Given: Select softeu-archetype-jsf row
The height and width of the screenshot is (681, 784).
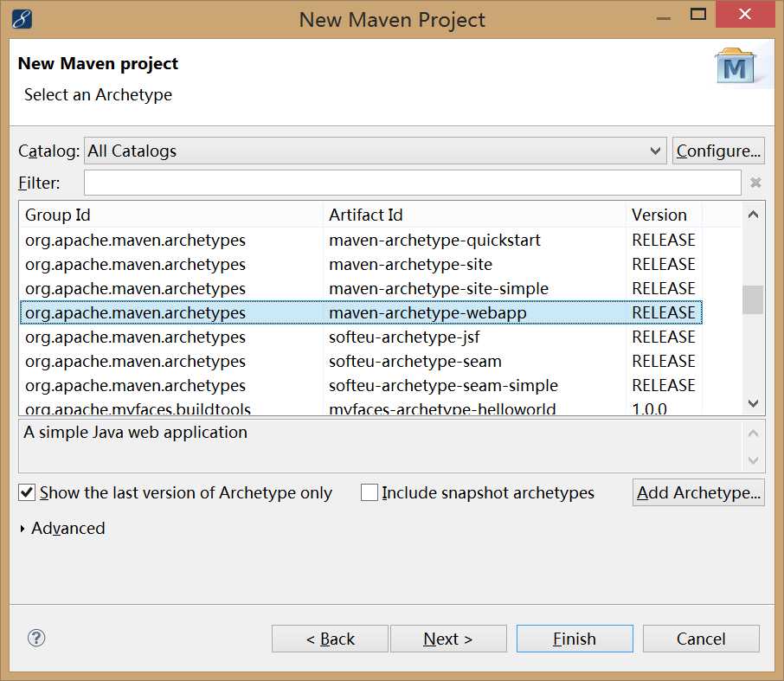Looking at the screenshot, I should (x=361, y=337).
